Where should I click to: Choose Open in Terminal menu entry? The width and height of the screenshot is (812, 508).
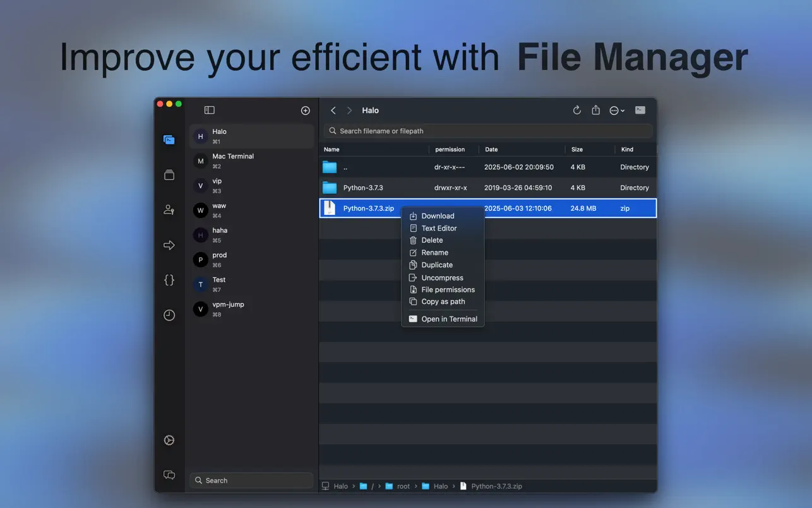click(x=443, y=319)
